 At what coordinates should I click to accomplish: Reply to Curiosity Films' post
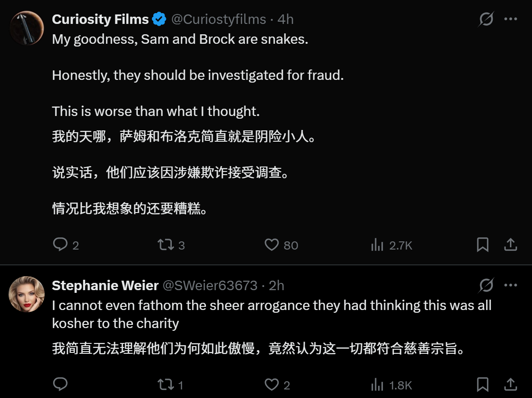[x=66, y=245]
